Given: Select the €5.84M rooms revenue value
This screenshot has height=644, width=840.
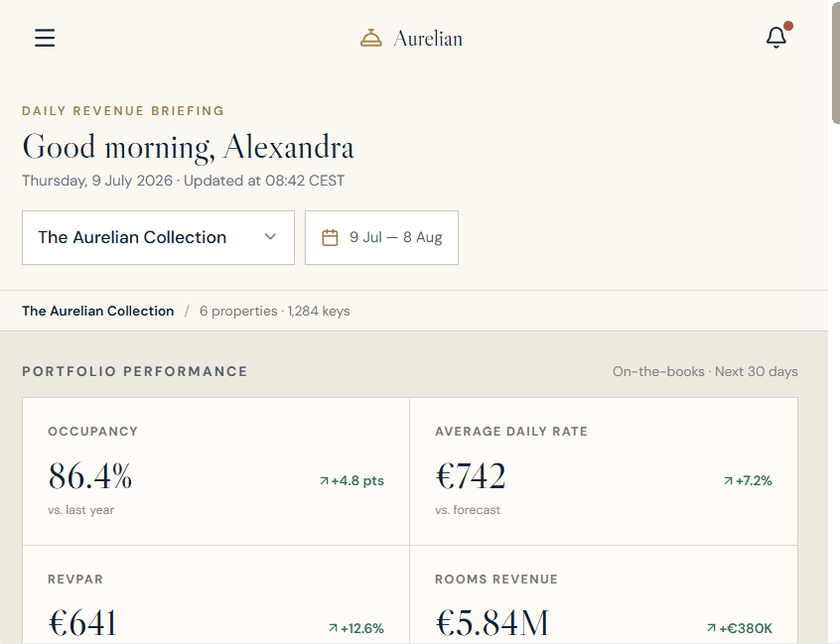Looking at the screenshot, I should [492, 622].
